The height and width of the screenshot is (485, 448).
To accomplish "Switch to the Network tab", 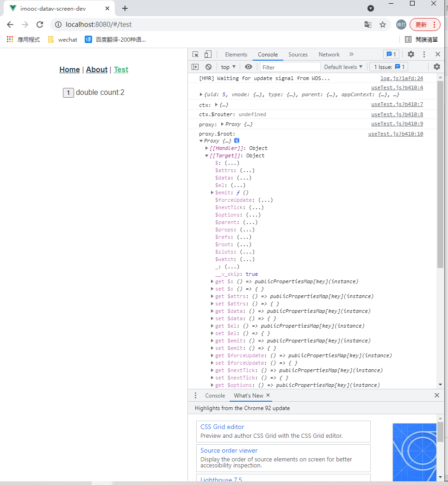I will tap(329, 55).
